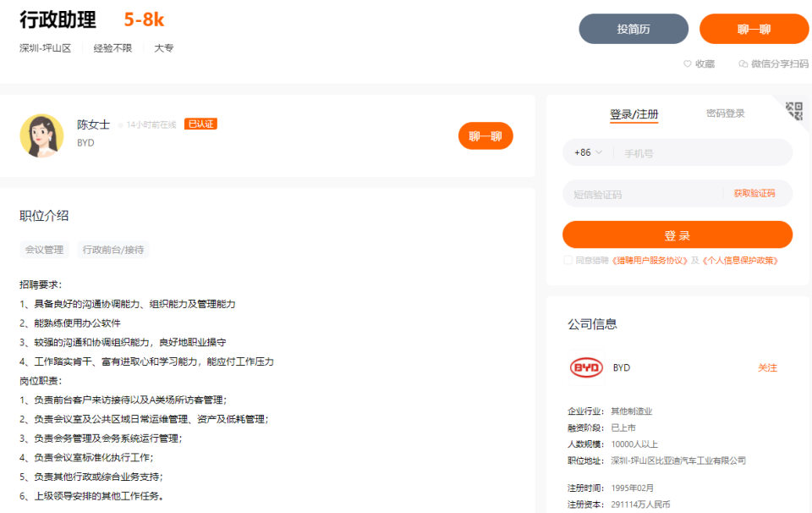Click 获取验证码 link
This screenshot has height=513, width=812.
coord(754,193)
